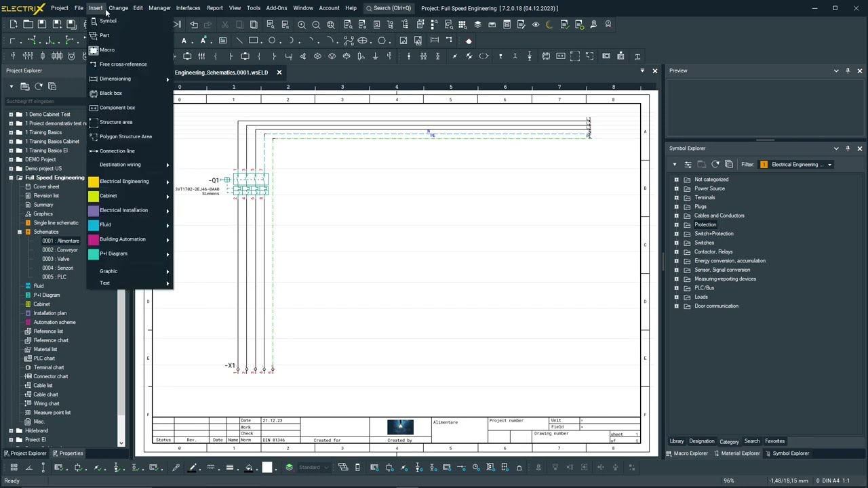Click the line thickness icon at bottom
Image resolution: width=868 pixels, height=488 pixels.
coord(230,467)
